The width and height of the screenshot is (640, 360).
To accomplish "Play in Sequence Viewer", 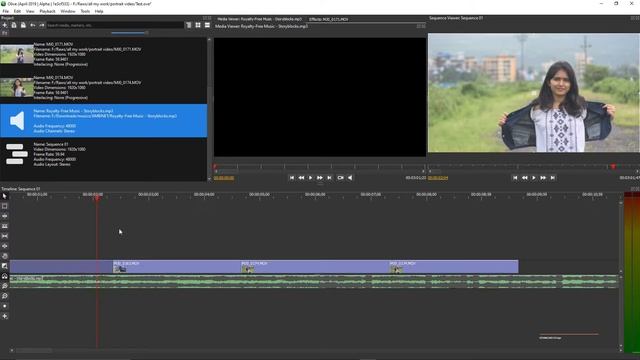I will pos(534,178).
